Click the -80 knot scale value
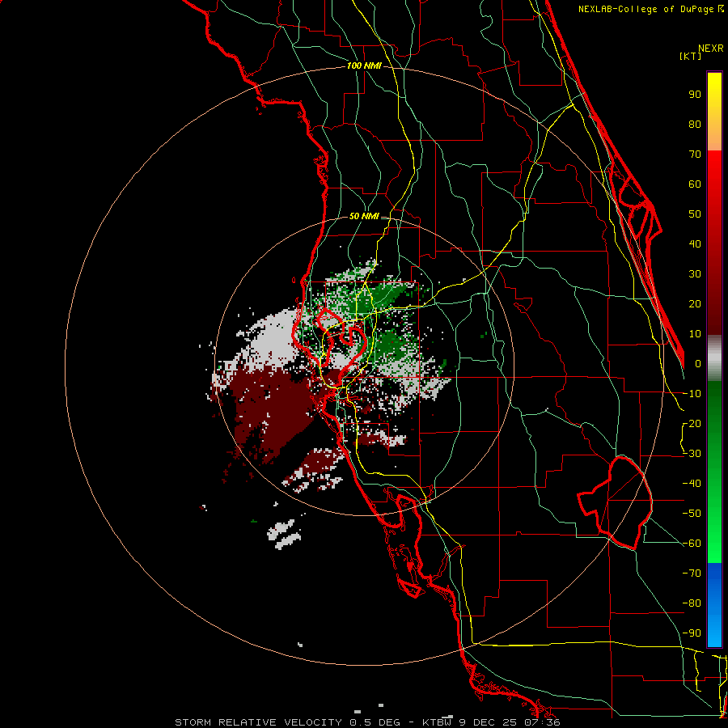728x728 pixels. 692,603
